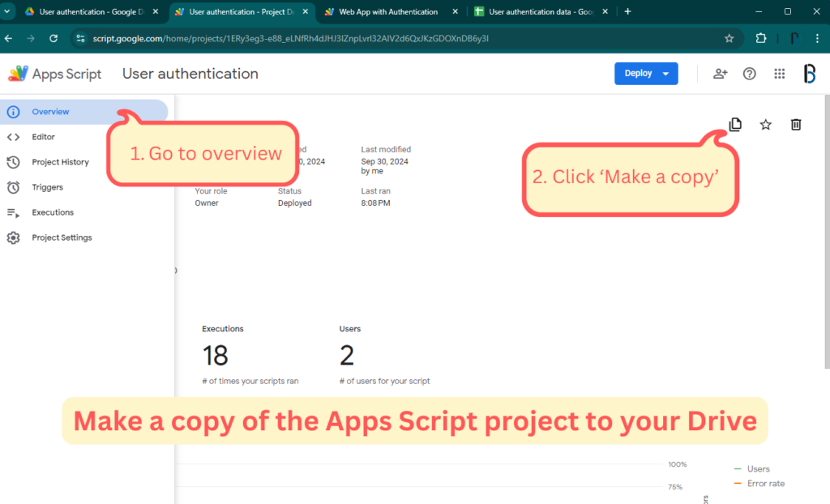Click the Owner role value
830x504 pixels.
[207, 203]
